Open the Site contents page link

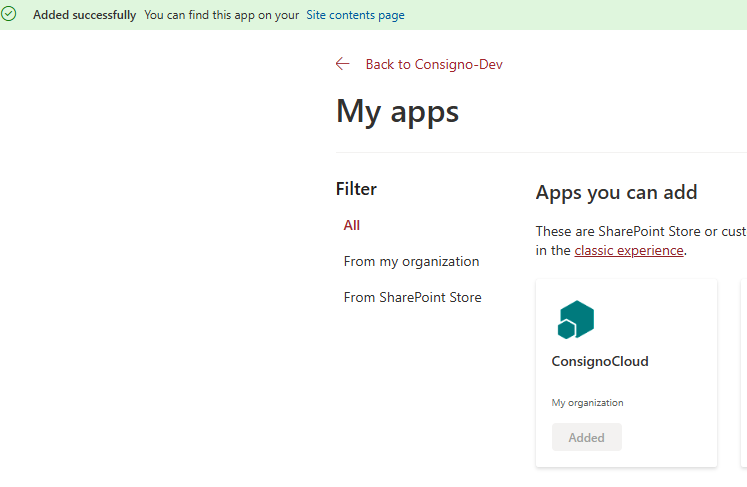355,15
